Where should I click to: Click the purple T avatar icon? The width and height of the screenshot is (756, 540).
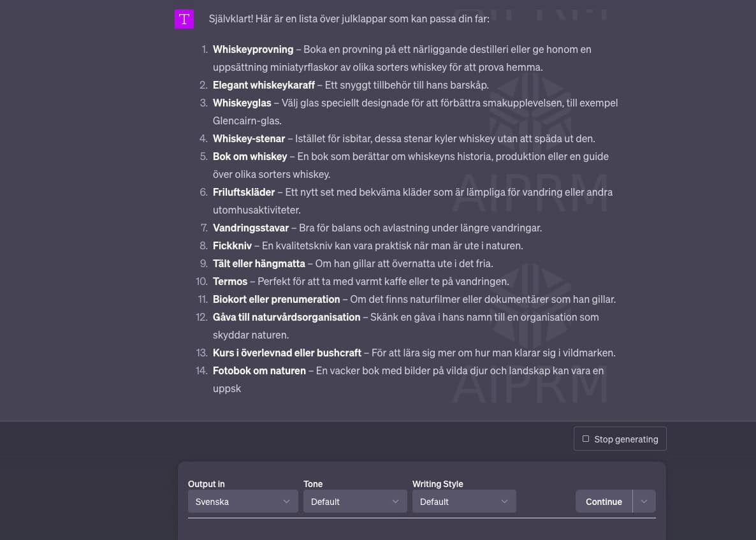pos(184,19)
